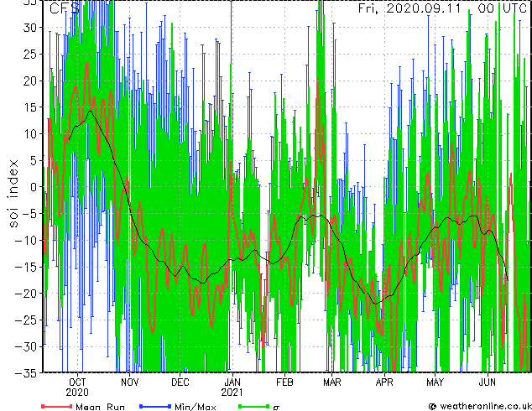Screen dimensions: 532x411
Task: Click the APR x-axis month label
Action: [x=384, y=382]
